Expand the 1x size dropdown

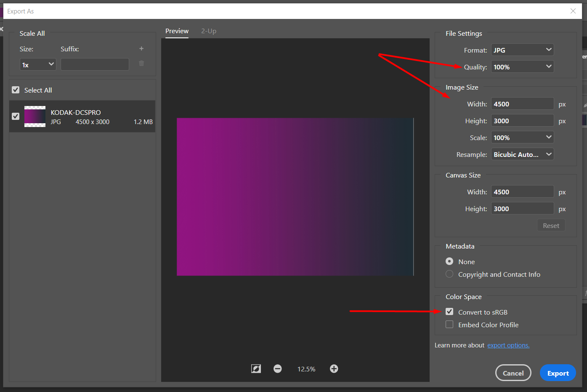click(37, 64)
